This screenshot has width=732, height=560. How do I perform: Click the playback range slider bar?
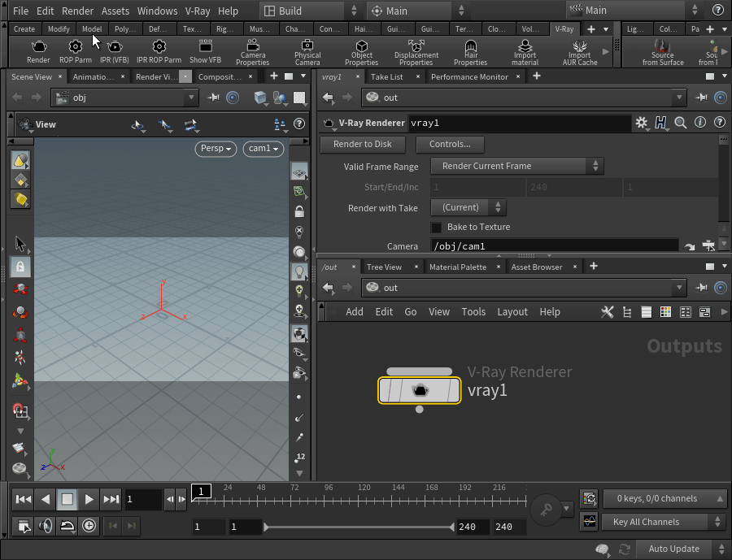(x=359, y=527)
